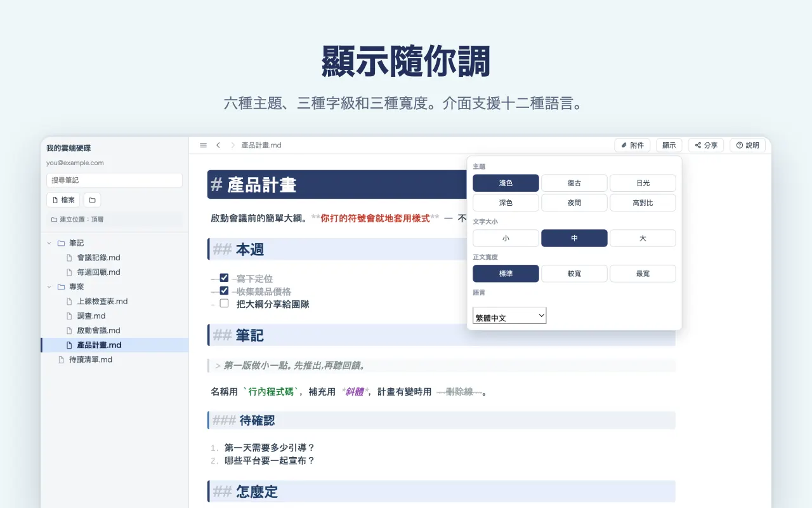
Task: Click the # 產品計畫 heading
Action: tap(254, 185)
